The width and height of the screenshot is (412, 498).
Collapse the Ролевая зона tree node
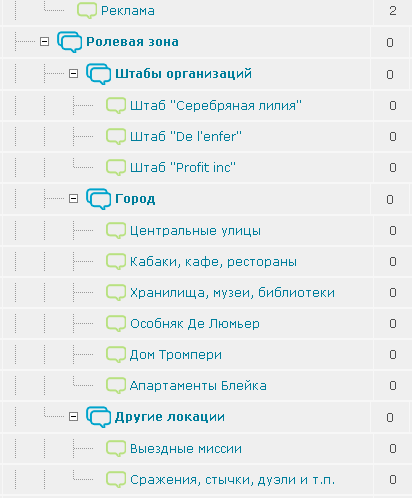pos(44,42)
